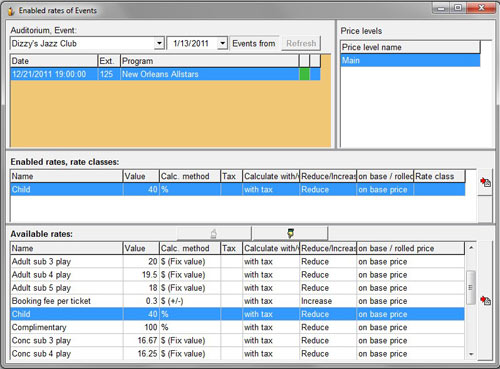Click the scroll down arrow of Available rates
The height and width of the screenshot is (369, 500).
pyautogui.click(x=471, y=354)
